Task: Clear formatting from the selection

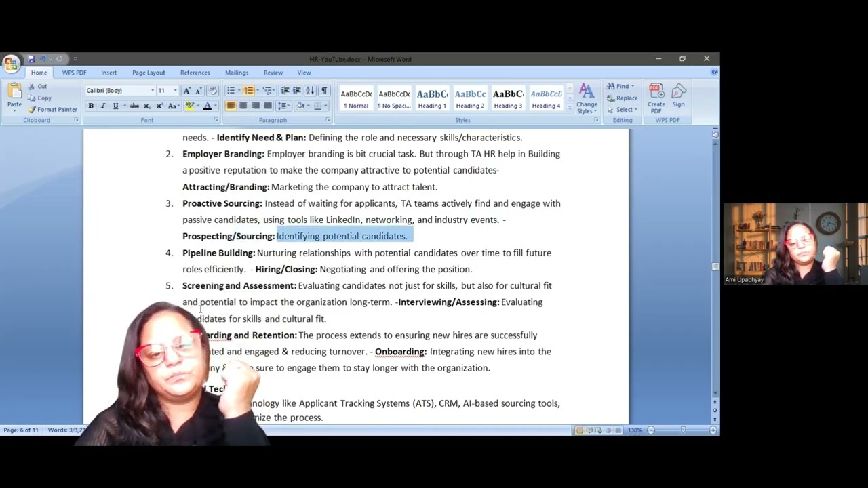Action: click(212, 91)
